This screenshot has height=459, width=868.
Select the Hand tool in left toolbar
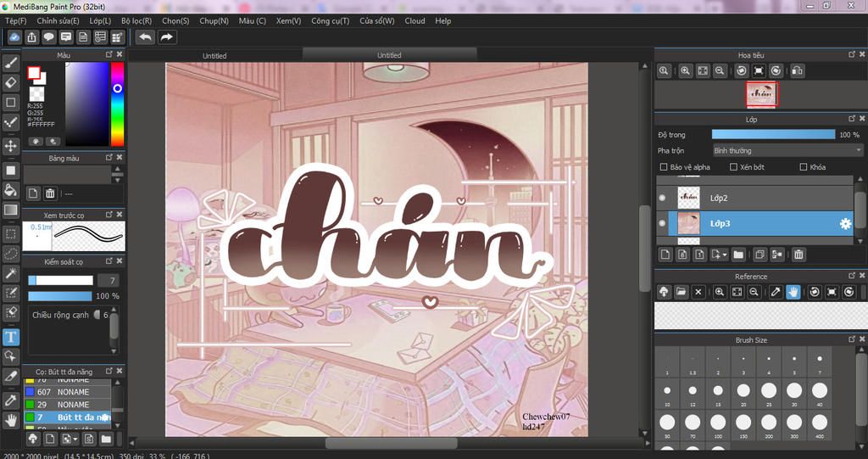click(x=10, y=420)
